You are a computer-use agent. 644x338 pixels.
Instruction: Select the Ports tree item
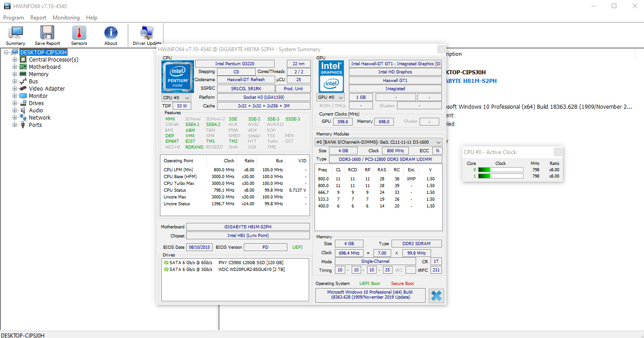[x=35, y=125]
